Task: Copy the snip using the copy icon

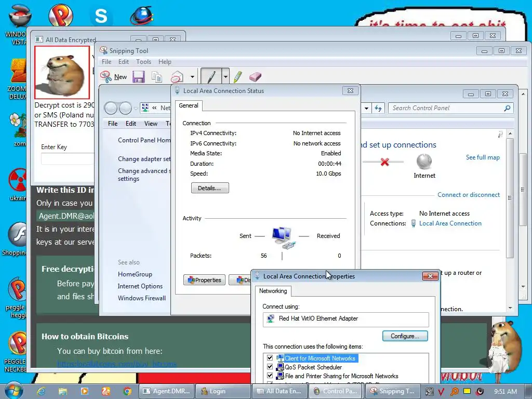Action: 157,77
